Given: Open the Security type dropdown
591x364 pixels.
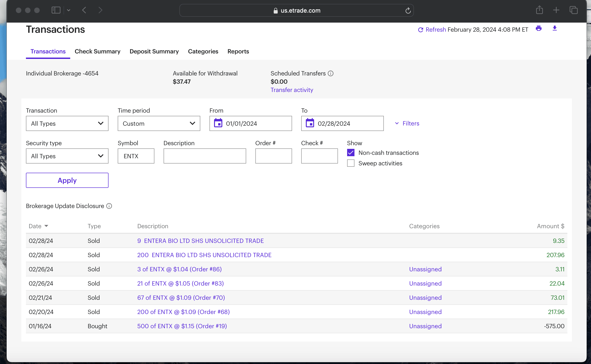Looking at the screenshot, I should coord(67,156).
